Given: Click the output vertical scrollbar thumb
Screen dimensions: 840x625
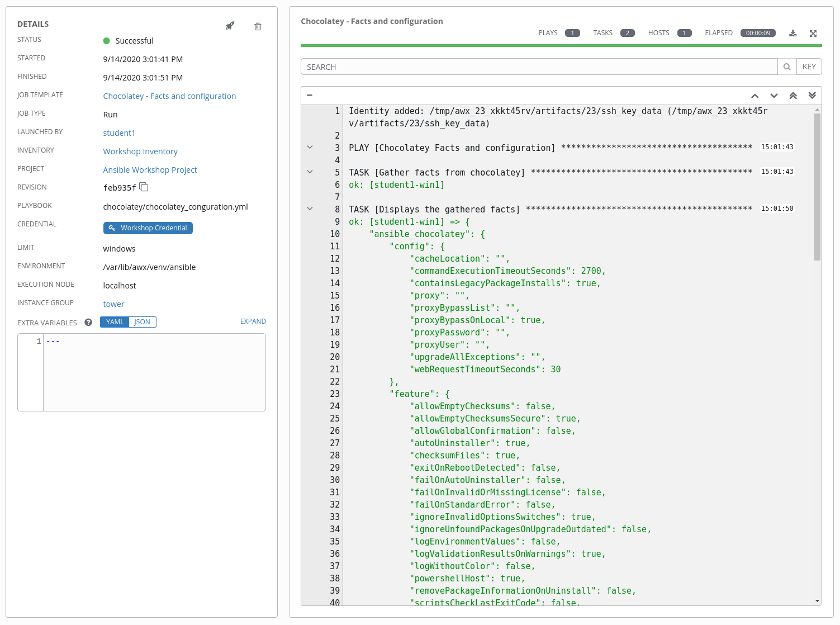Looking at the screenshot, I should (817, 187).
